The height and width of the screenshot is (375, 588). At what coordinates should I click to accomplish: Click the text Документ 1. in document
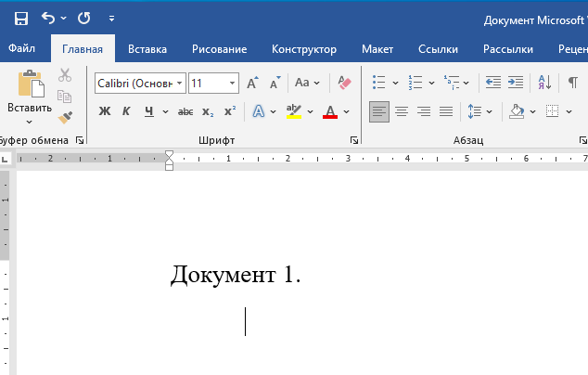(236, 275)
